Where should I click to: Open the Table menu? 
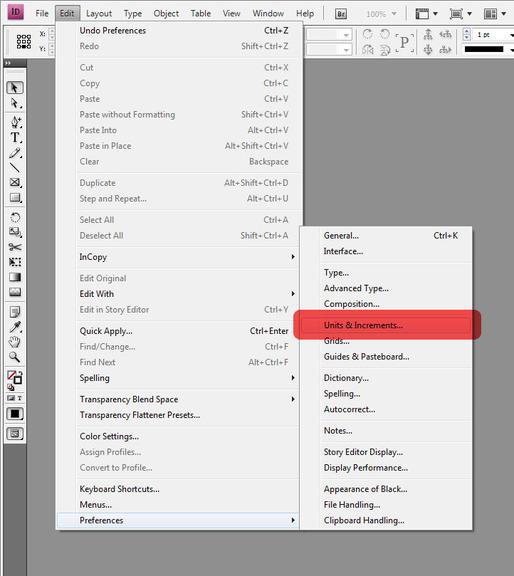[x=201, y=14]
